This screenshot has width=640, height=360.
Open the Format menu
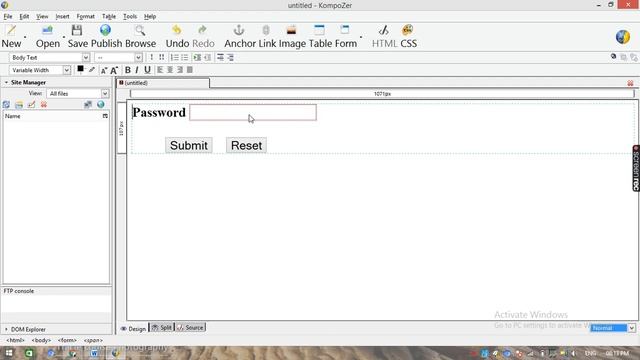click(85, 16)
